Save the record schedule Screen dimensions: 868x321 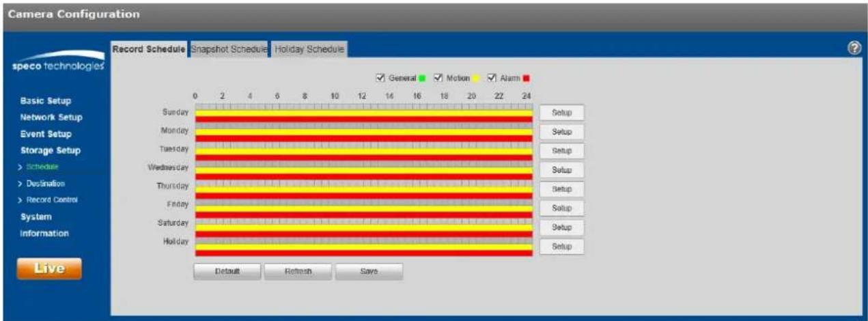click(369, 271)
